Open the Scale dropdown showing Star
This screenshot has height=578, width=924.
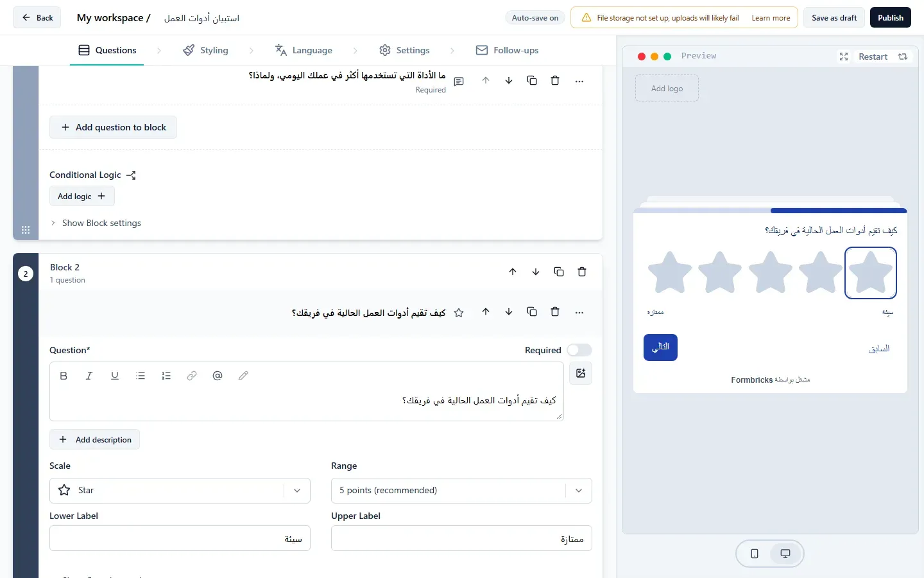point(180,491)
